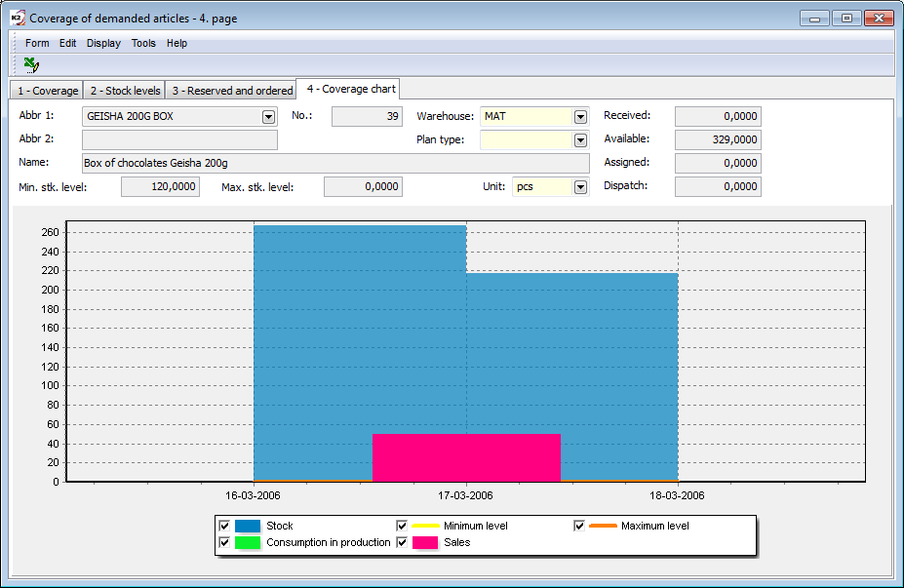This screenshot has height=588, width=904.
Task: Open the Form menu
Action: point(37,43)
